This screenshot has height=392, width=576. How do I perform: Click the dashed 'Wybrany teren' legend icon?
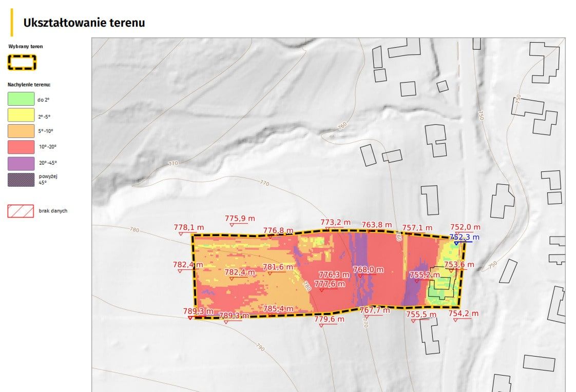[22, 63]
